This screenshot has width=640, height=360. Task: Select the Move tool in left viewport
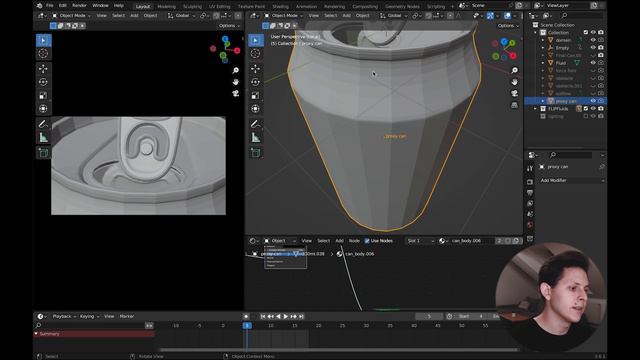click(x=43, y=69)
